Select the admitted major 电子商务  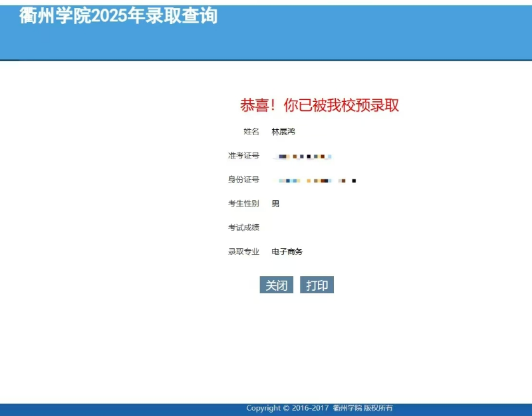[287, 252]
